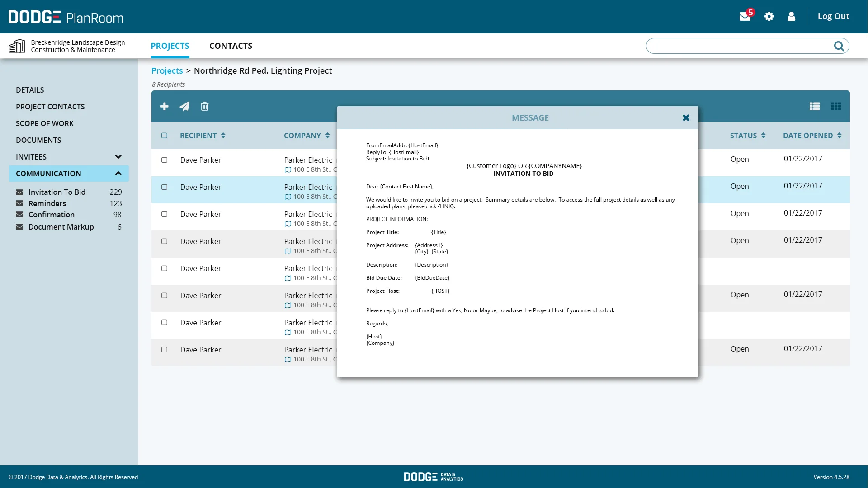Click the search magnifier icon
The height and width of the screenshot is (488, 868).
(x=839, y=46)
